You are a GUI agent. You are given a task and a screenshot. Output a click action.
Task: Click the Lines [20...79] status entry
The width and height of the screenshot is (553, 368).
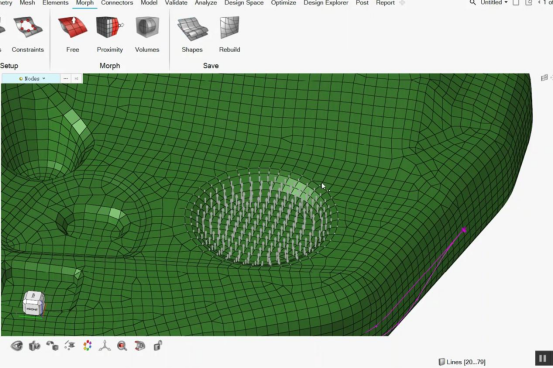462,362
